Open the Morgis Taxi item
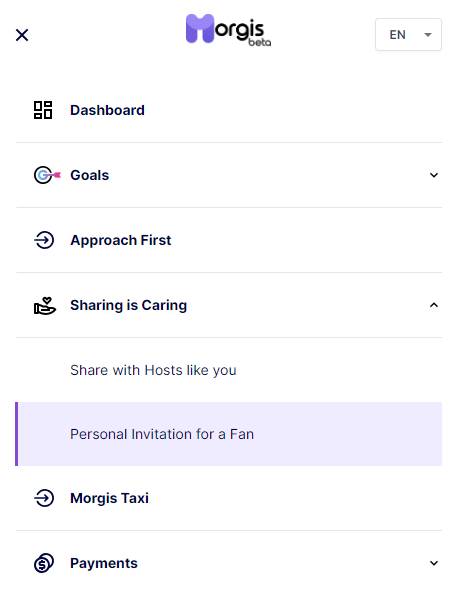This screenshot has width=452, height=592. click(228, 498)
